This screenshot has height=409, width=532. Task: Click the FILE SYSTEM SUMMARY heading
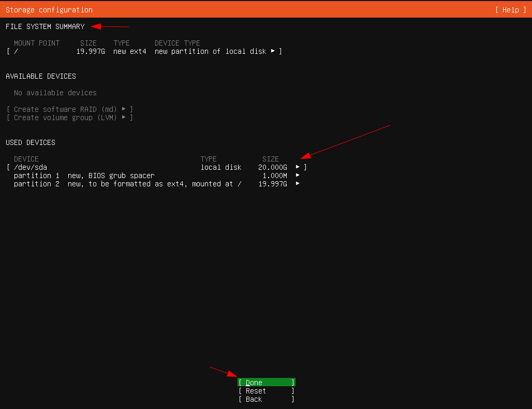point(45,26)
